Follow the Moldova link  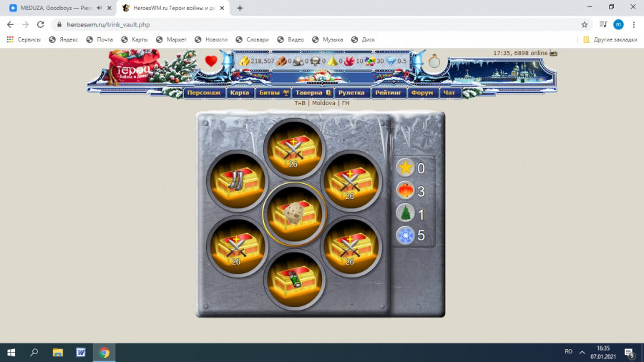(x=323, y=103)
